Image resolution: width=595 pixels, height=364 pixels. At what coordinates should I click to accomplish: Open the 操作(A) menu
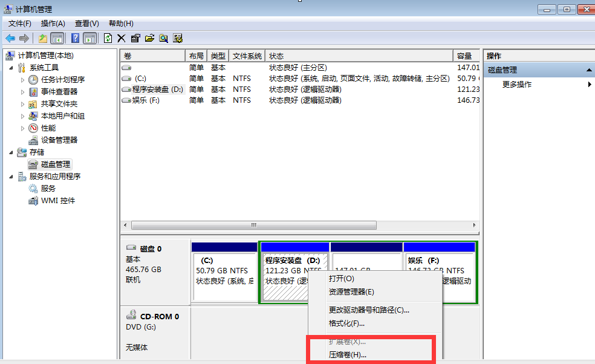(x=53, y=24)
